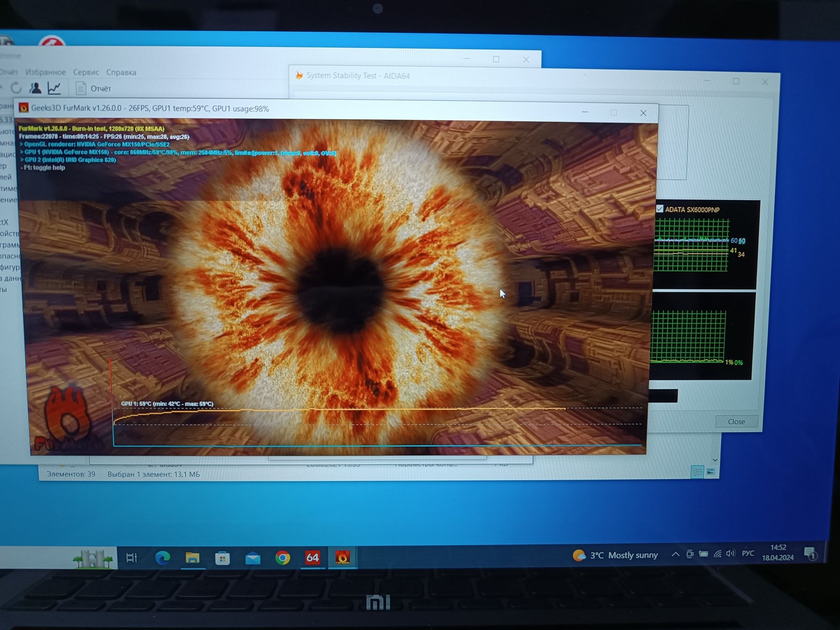Open the notification center icon
The image size is (840, 630).
(x=810, y=553)
